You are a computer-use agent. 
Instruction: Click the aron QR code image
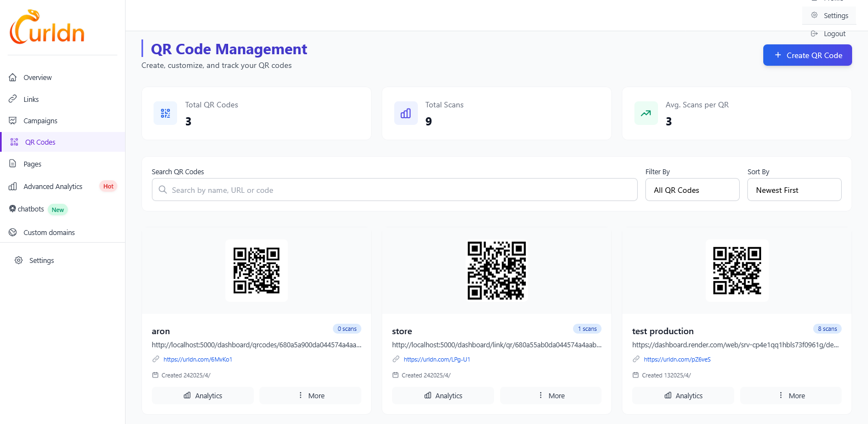click(x=257, y=271)
